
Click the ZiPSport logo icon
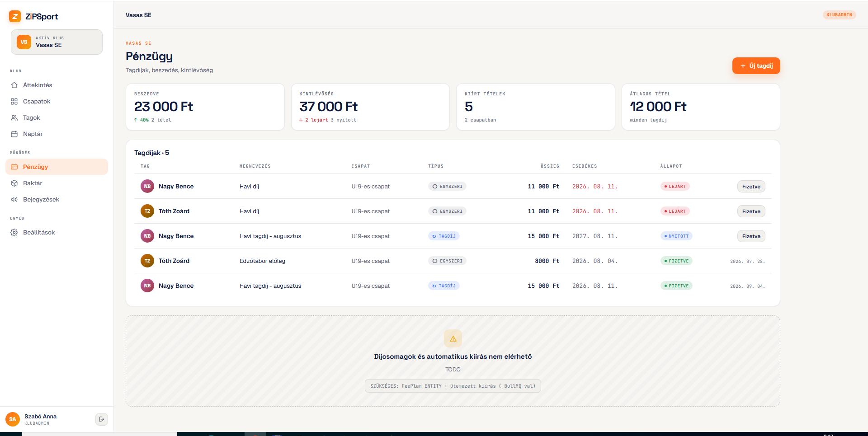pyautogui.click(x=15, y=16)
